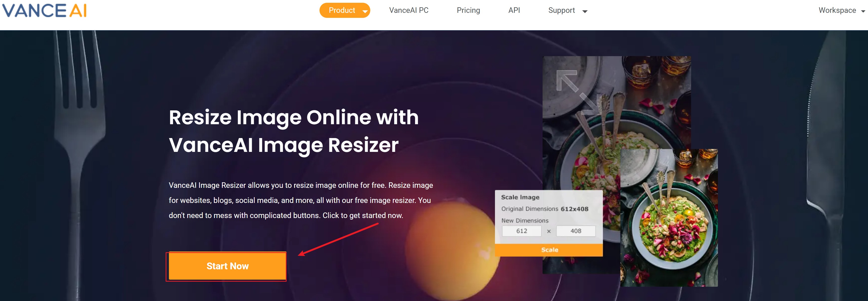Click the Support chevron icon
The width and height of the screenshot is (868, 301).
tap(585, 11)
